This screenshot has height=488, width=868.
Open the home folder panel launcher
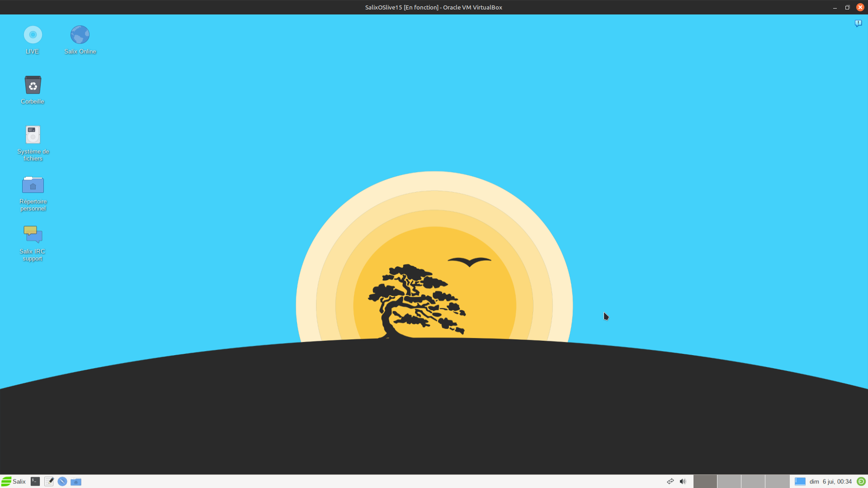pyautogui.click(x=76, y=482)
